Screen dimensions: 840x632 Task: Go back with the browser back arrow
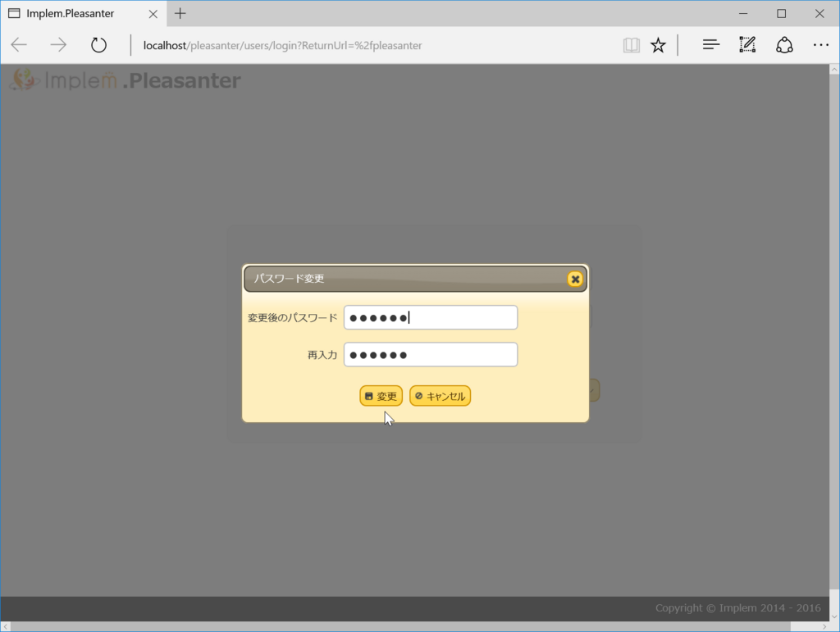click(x=19, y=45)
